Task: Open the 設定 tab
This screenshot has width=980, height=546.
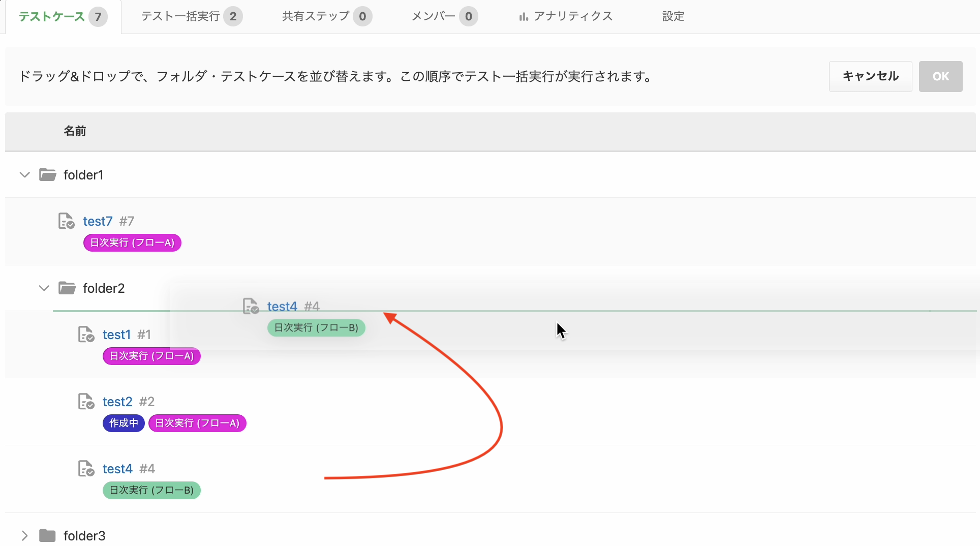Action: tap(673, 17)
